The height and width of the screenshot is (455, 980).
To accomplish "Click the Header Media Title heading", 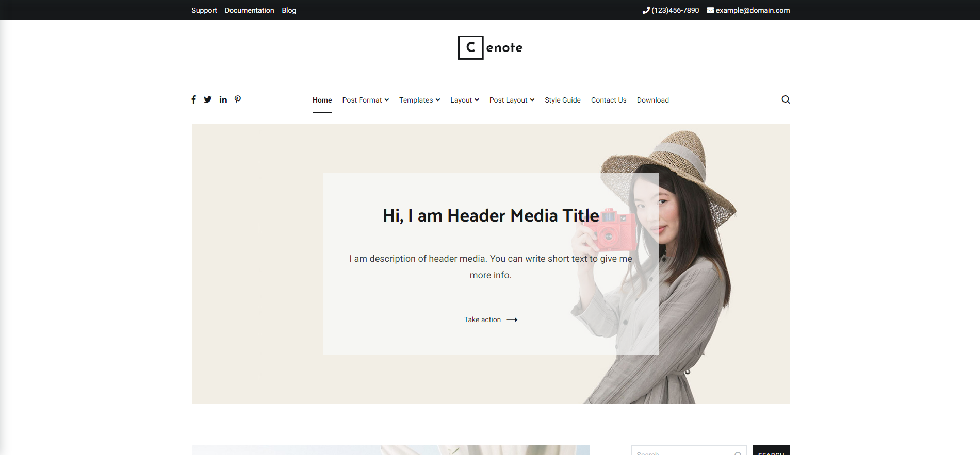I will pyautogui.click(x=491, y=215).
